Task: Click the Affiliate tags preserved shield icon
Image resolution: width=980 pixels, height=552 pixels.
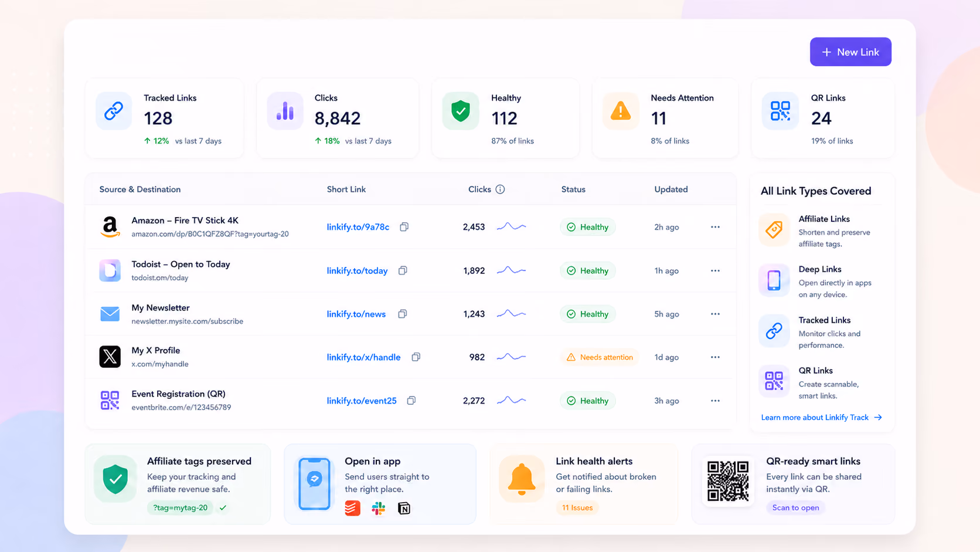Action: pyautogui.click(x=115, y=479)
